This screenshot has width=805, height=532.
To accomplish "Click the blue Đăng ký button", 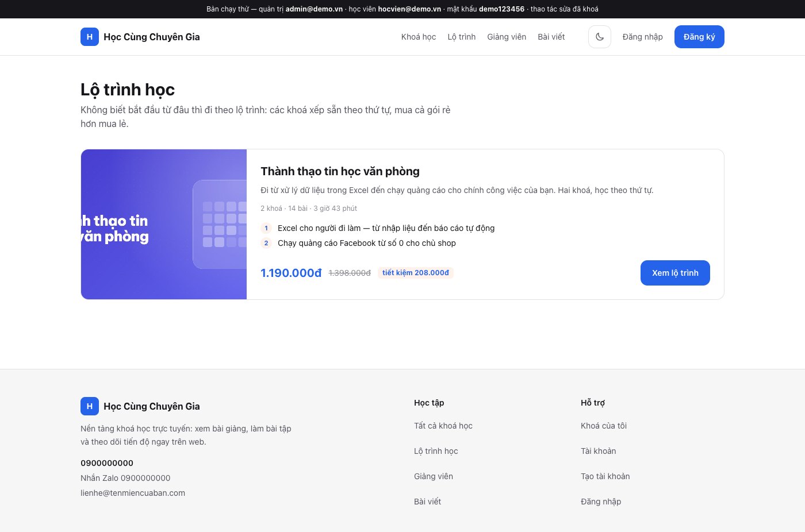I will coord(699,37).
